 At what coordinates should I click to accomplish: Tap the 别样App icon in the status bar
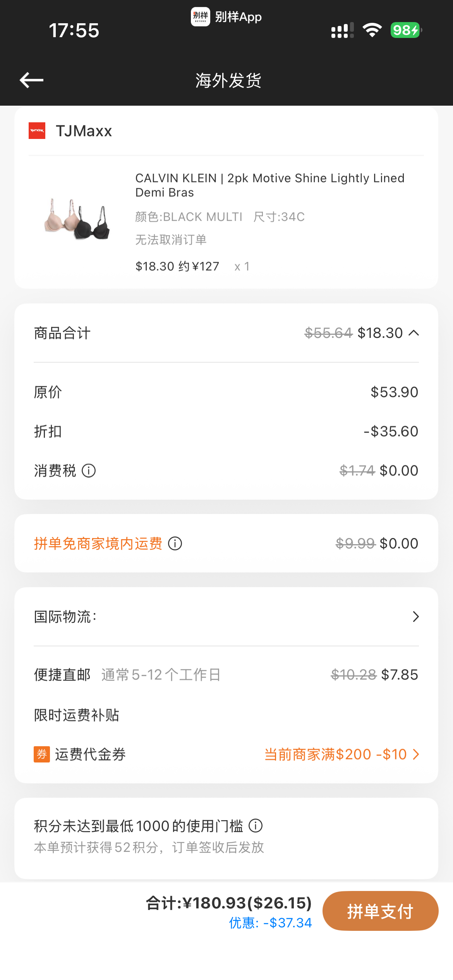click(201, 17)
